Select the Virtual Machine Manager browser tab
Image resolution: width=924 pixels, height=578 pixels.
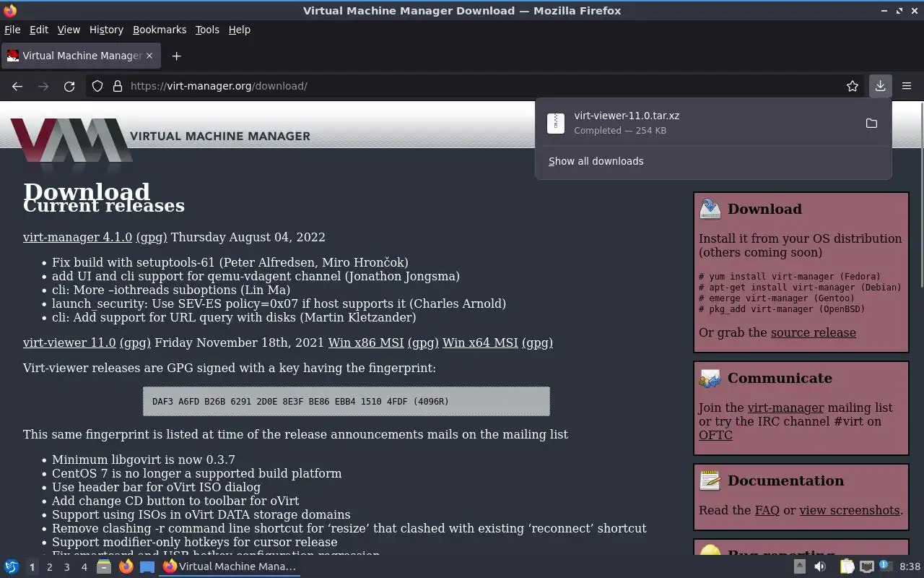pos(80,56)
